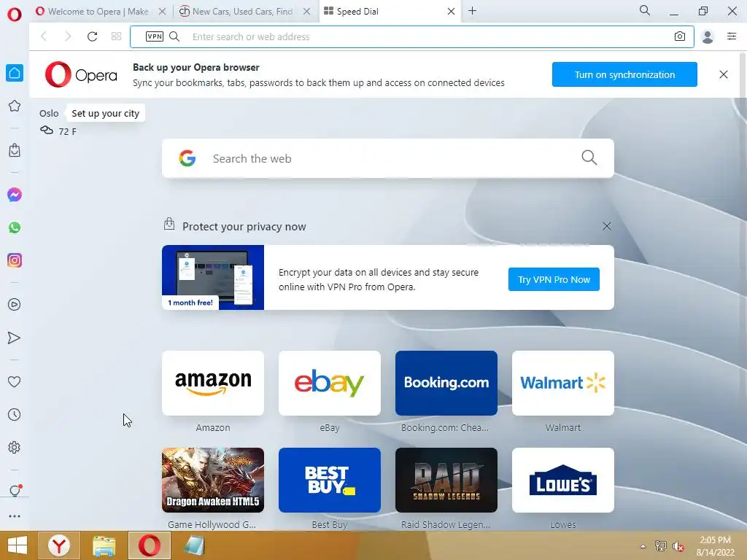Open Yandex browser from taskbar
Viewport: 747px width, 560px height.
pyautogui.click(x=58, y=545)
